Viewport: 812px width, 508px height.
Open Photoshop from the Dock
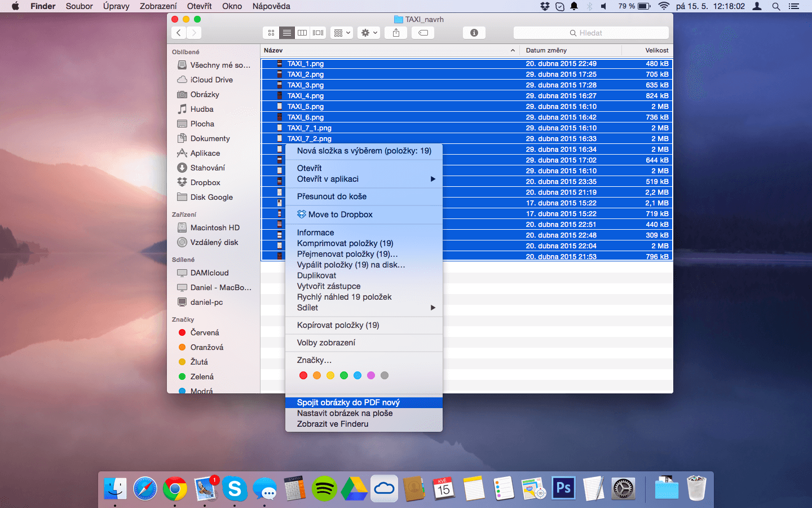pos(563,488)
